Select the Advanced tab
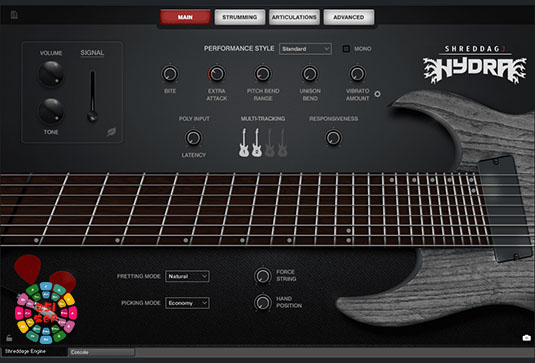 click(x=349, y=17)
